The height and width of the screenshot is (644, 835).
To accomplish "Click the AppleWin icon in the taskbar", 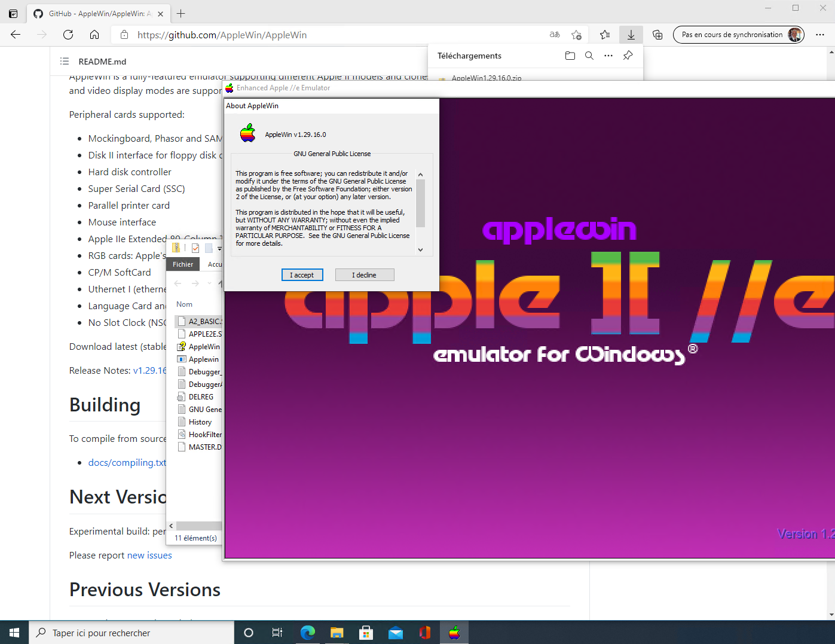I will click(454, 633).
